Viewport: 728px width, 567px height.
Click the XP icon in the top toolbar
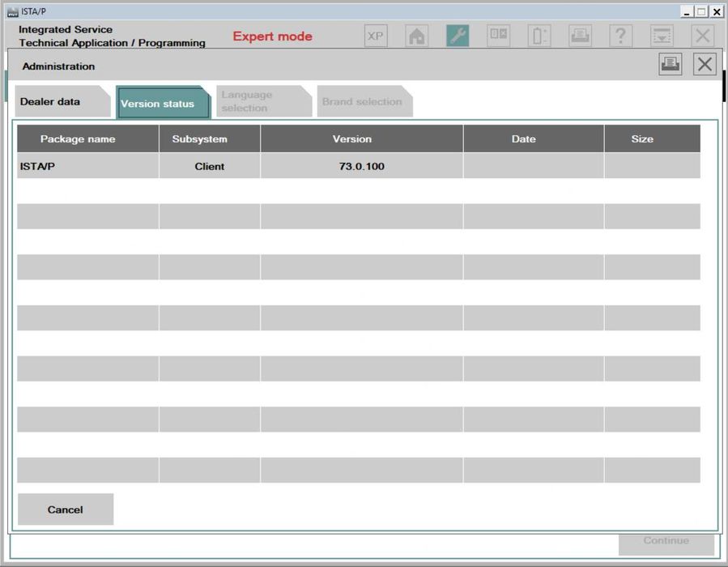(376, 36)
